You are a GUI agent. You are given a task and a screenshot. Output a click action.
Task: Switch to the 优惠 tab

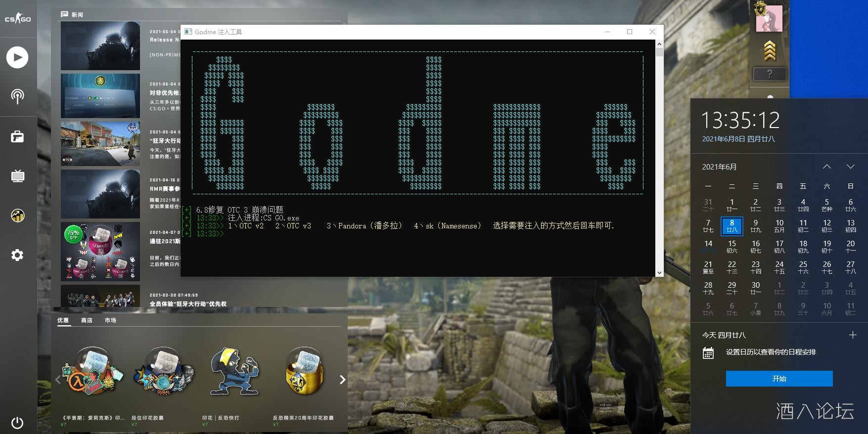pos(63,320)
